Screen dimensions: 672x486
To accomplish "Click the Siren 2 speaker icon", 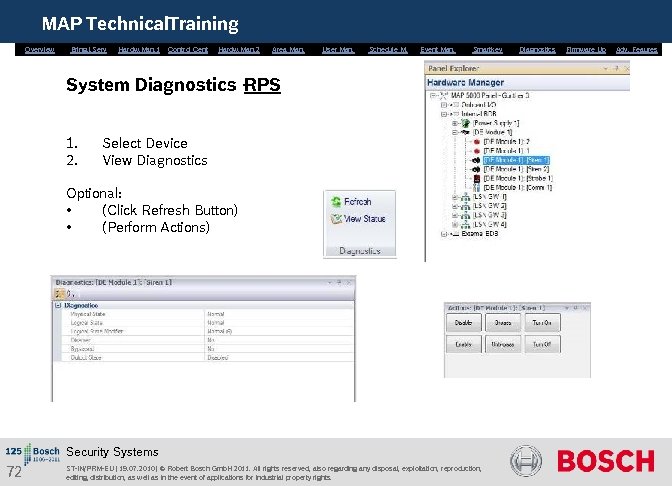I will click(x=476, y=169).
